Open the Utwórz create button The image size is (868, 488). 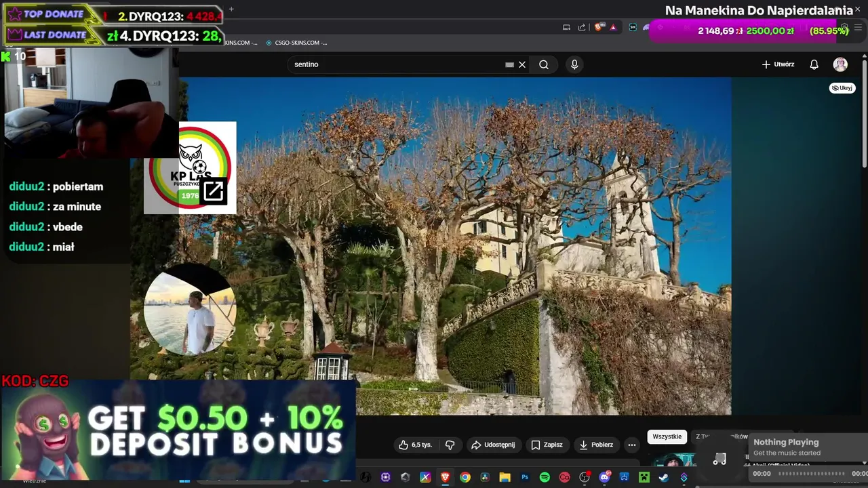coord(778,64)
